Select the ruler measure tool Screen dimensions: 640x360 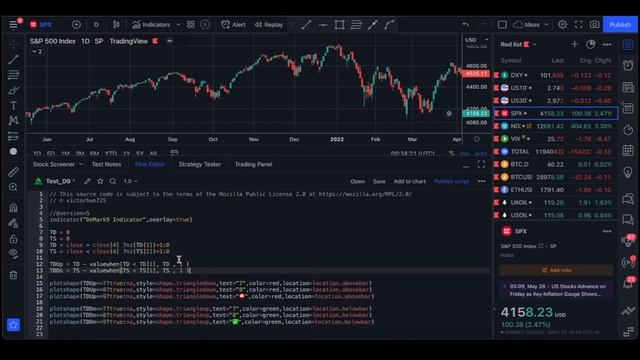13,172
